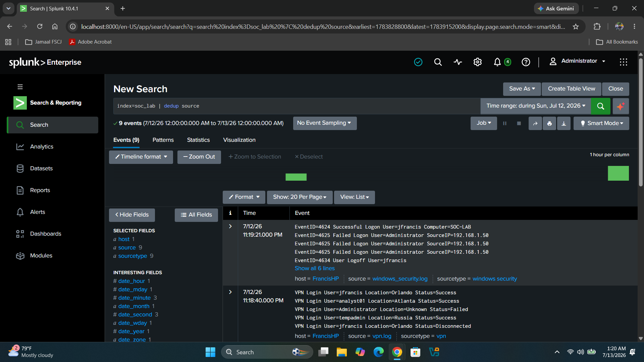Open the Chrome extensions puzzle icon

pos(597,26)
